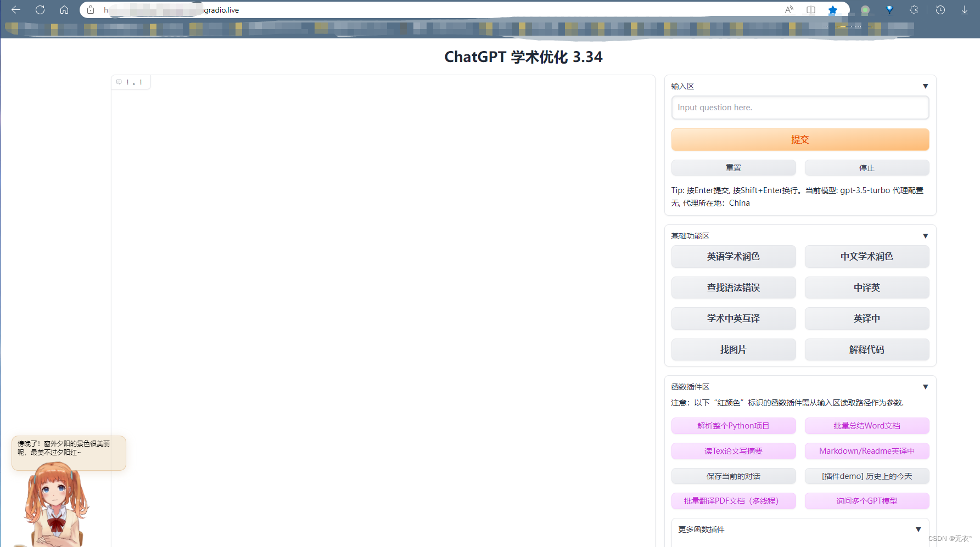Open the blue shield extension icon
This screenshot has height=547, width=980.
click(889, 10)
